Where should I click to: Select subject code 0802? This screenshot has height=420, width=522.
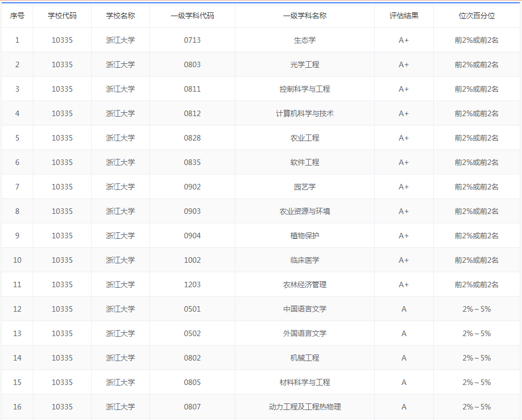click(x=193, y=358)
